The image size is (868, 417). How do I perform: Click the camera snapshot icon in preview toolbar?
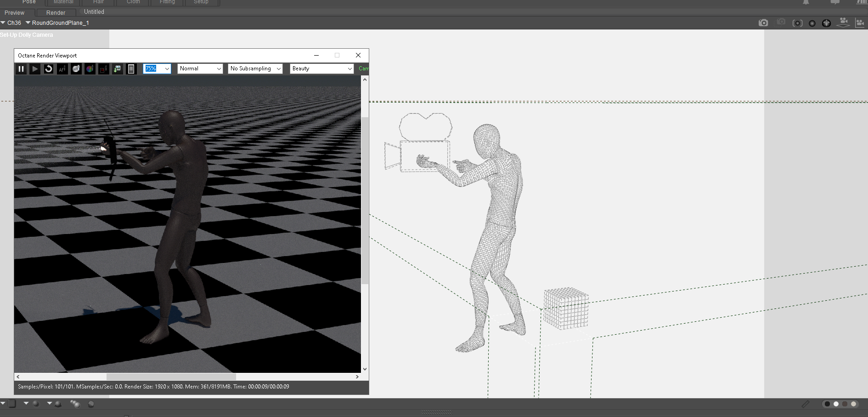click(763, 23)
